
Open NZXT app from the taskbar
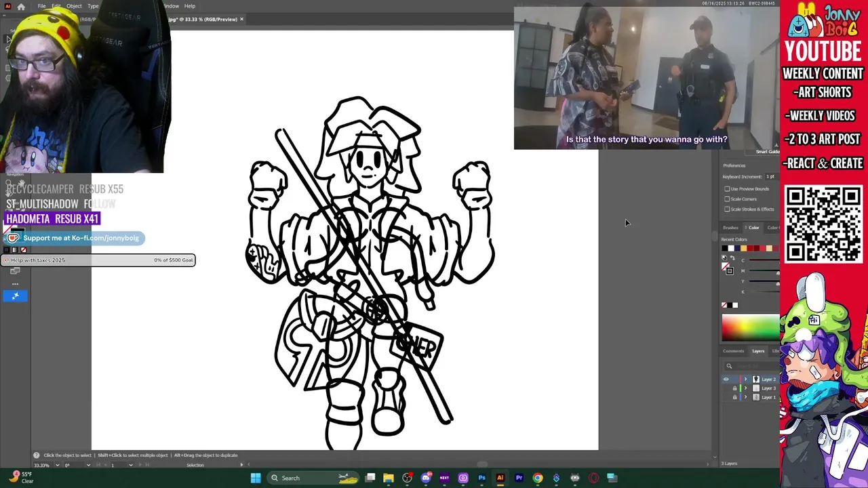pyautogui.click(x=444, y=478)
